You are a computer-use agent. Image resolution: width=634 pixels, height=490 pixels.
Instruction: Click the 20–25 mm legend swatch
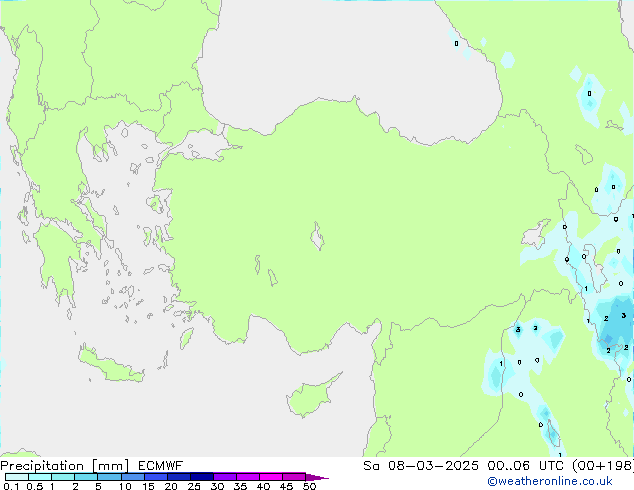click(179, 477)
